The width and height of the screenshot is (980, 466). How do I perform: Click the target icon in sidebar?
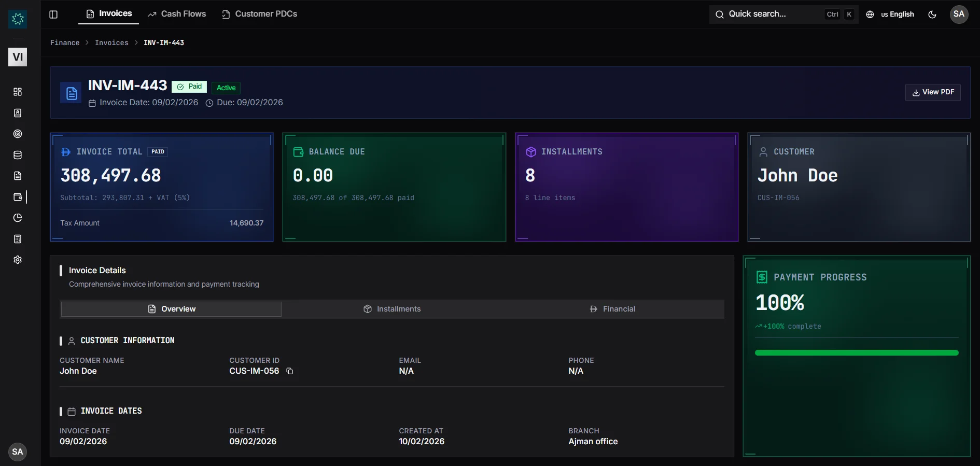(18, 134)
